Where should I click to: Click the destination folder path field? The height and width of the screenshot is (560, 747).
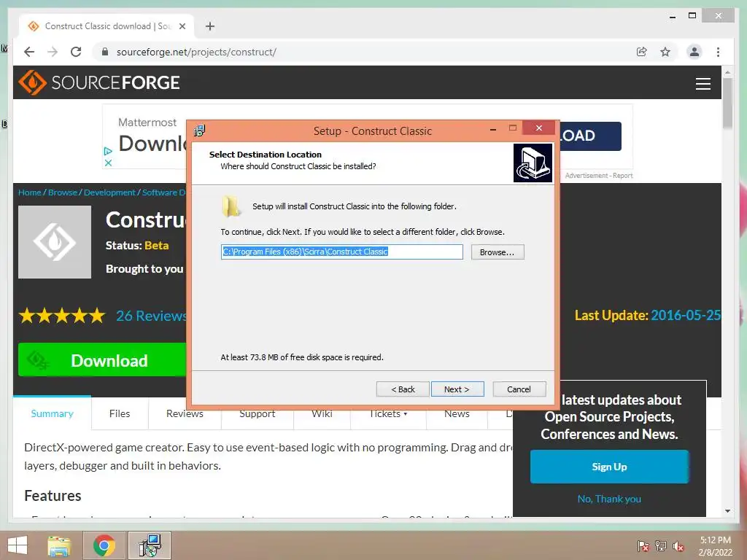tap(341, 252)
